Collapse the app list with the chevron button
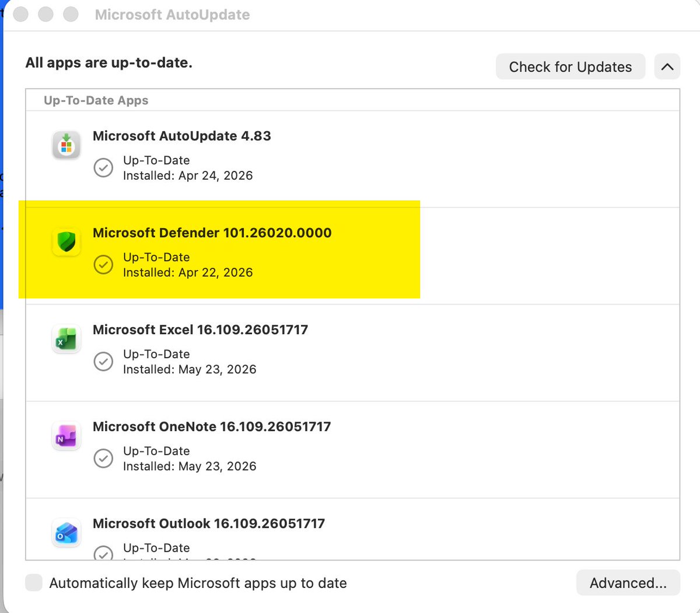 pyautogui.click(x=667, y=66)
